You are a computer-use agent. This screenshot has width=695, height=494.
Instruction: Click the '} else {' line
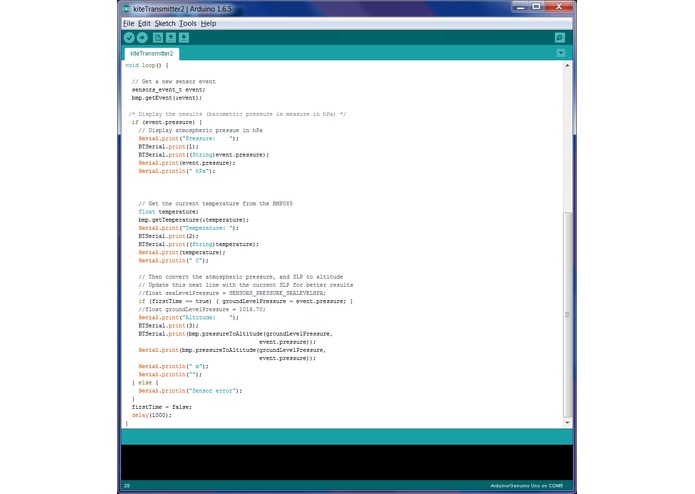point(145,382)
